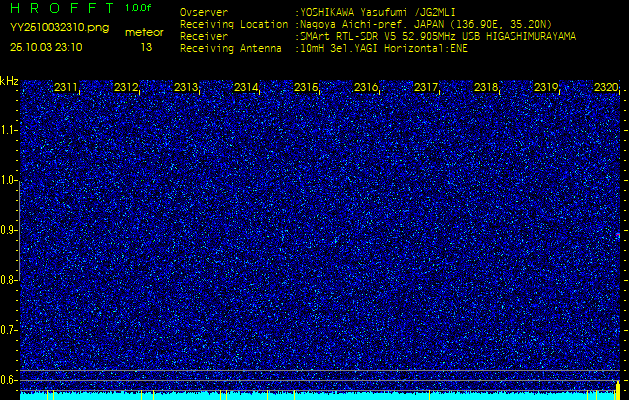Screen dimensions: 629x400
Task: Select the file name YY2510032310.png
Action: [x=59, y=28]
